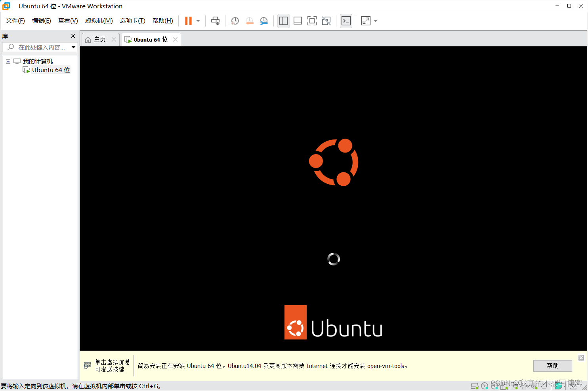Viewport: 588px width, 391px height.
Task: Click the hard disk status icon
Action: [474, 385]
